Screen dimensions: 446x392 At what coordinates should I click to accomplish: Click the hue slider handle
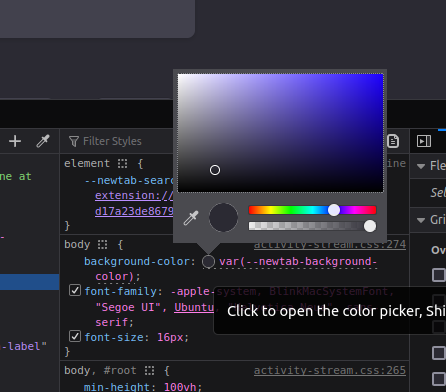tap(334, 210)
